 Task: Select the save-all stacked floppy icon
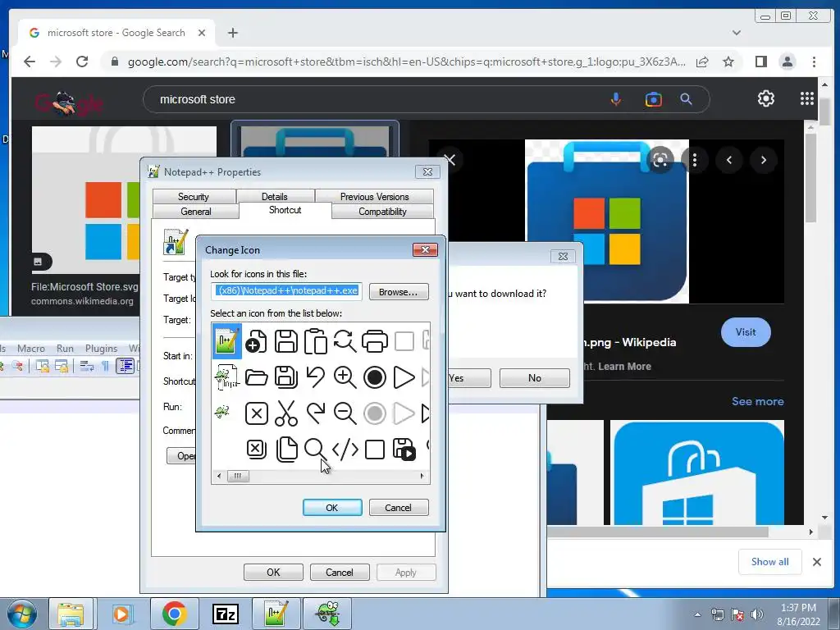pos(286,377)
